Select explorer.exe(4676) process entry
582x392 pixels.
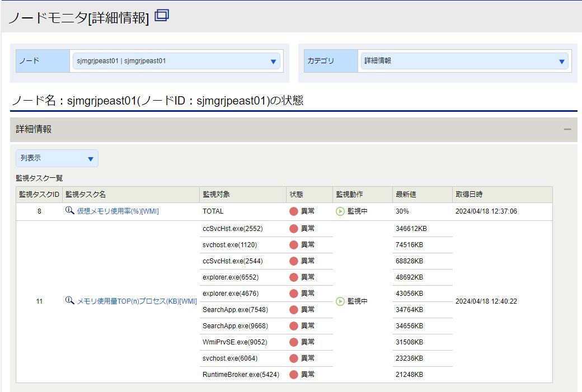231,294
